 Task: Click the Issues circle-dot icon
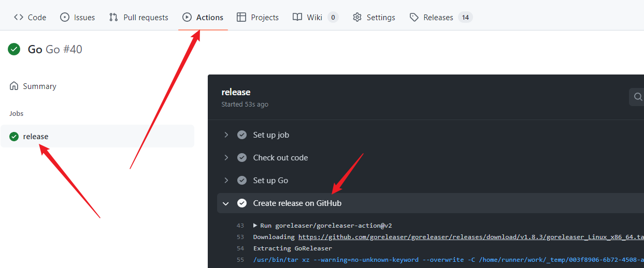[x=65, y=17]
